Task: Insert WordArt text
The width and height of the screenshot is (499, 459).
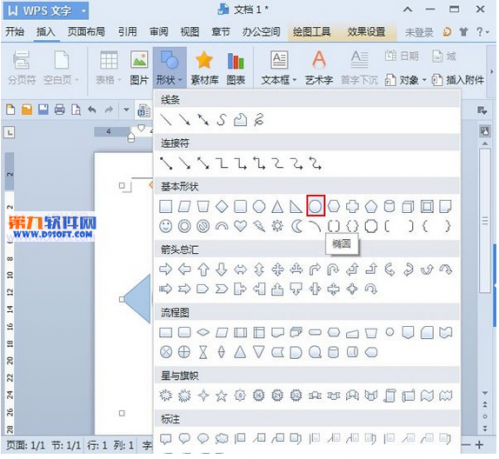Action: coord(319,68)
